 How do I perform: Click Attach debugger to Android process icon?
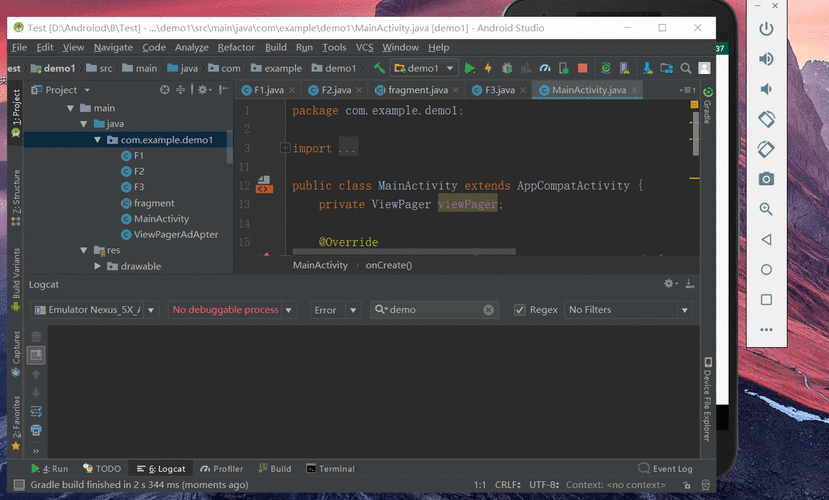tap(564, 68)
